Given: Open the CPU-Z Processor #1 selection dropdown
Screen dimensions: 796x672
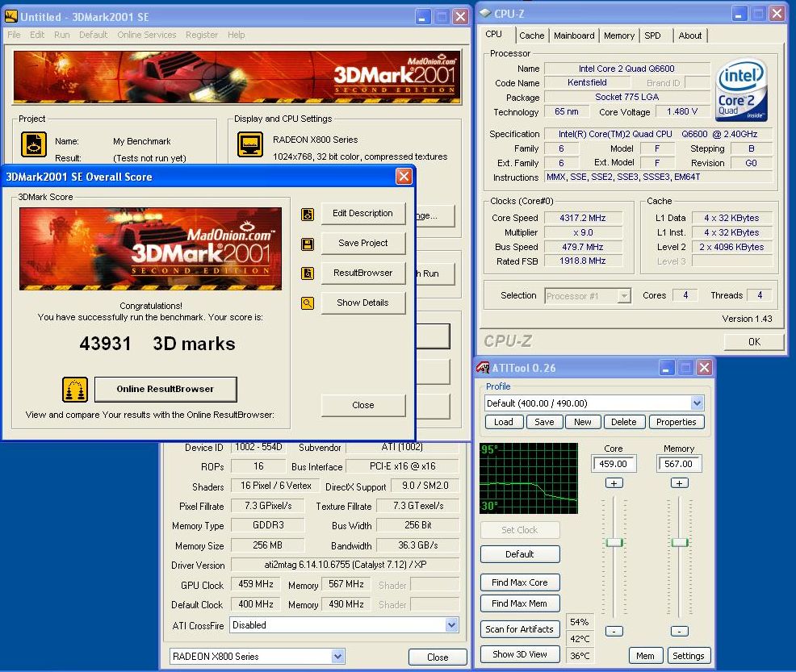Looking at the screenshot, I should (624, 296).
